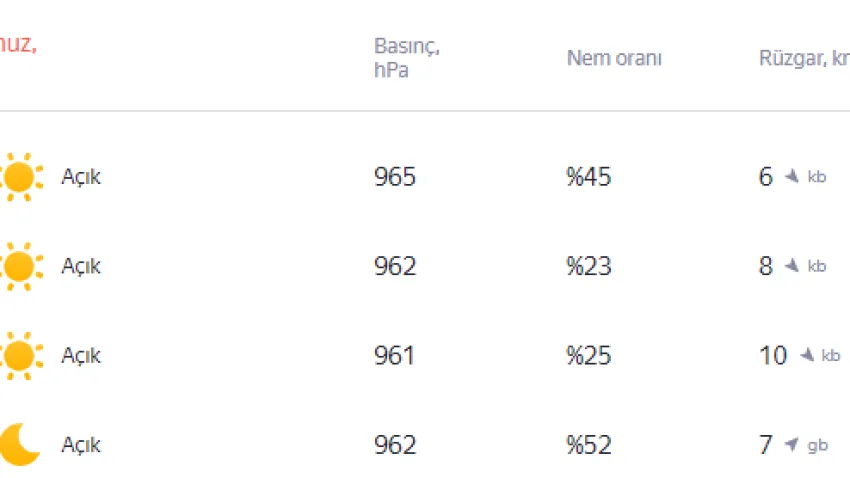Screen dimensions: 850x478
Task: Click the humidity value %23
Action: pyautogui.click(x=589, y=266)
